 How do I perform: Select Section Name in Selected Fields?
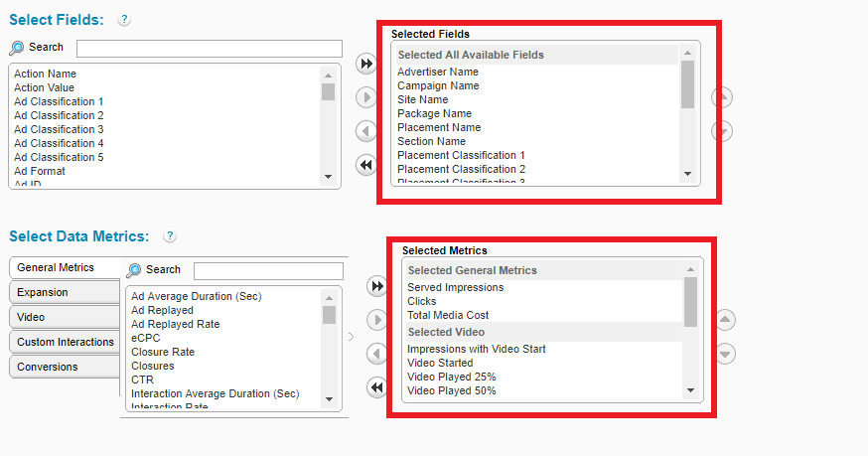coord(431,141)
